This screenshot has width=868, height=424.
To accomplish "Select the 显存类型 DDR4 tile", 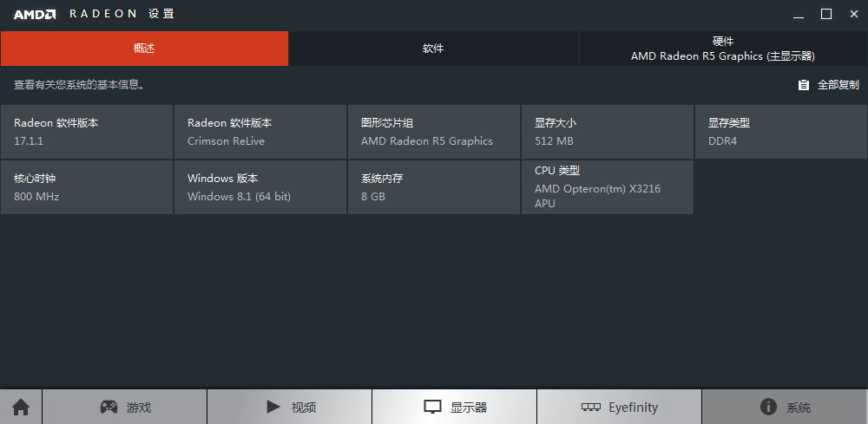I will (x=781, y=132).
